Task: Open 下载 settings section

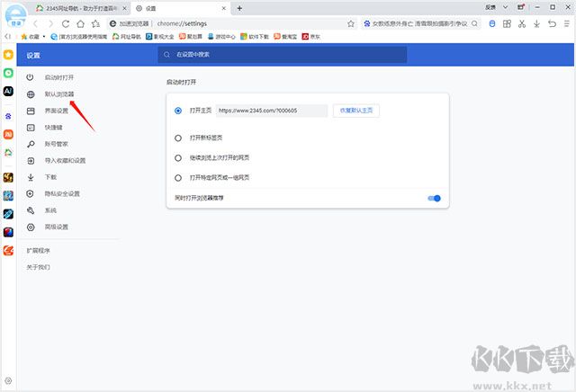Action: pyautogui.click(x=50, y=177)
